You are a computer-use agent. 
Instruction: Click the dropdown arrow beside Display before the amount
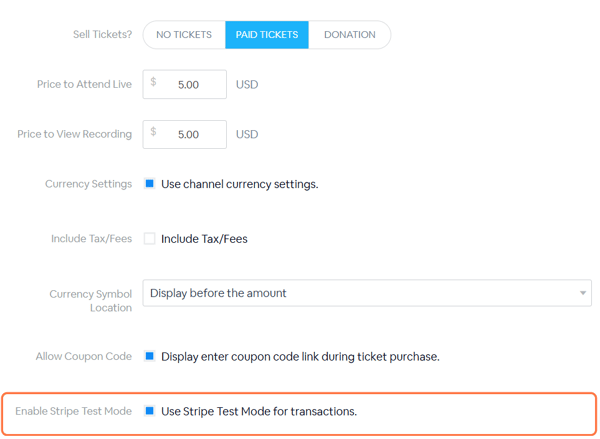[583, 293]
